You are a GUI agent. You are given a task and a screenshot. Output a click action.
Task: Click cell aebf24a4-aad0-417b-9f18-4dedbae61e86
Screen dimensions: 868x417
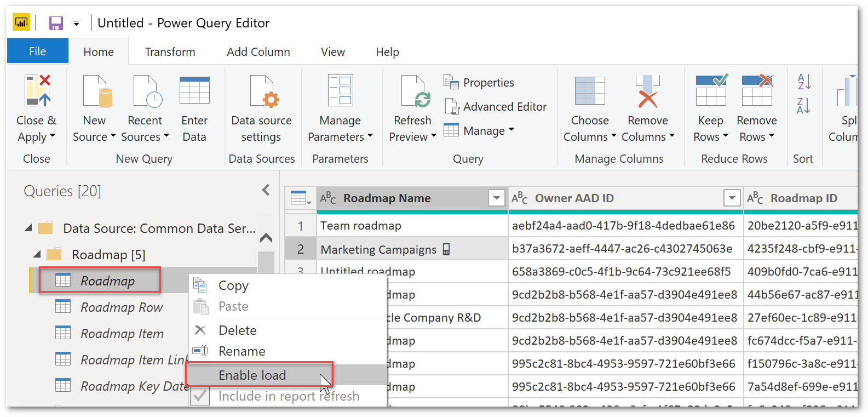pos(625,226)
